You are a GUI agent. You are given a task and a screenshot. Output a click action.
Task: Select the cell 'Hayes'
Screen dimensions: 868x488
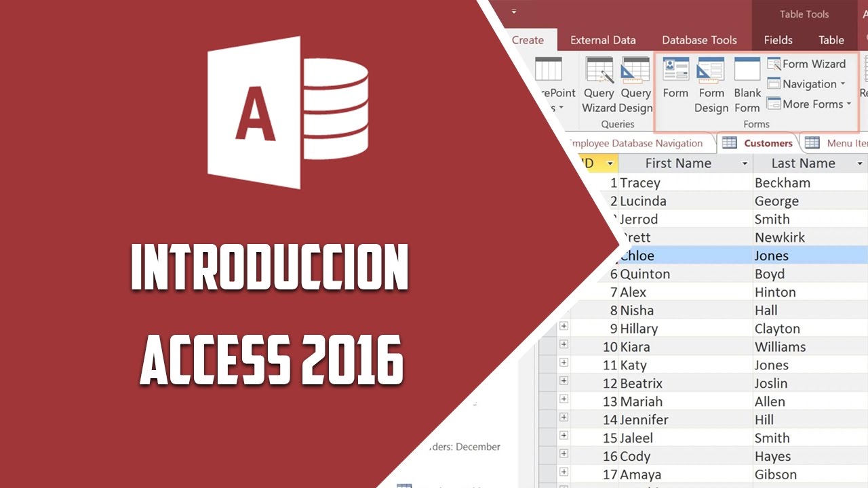[x=810, y=457]
